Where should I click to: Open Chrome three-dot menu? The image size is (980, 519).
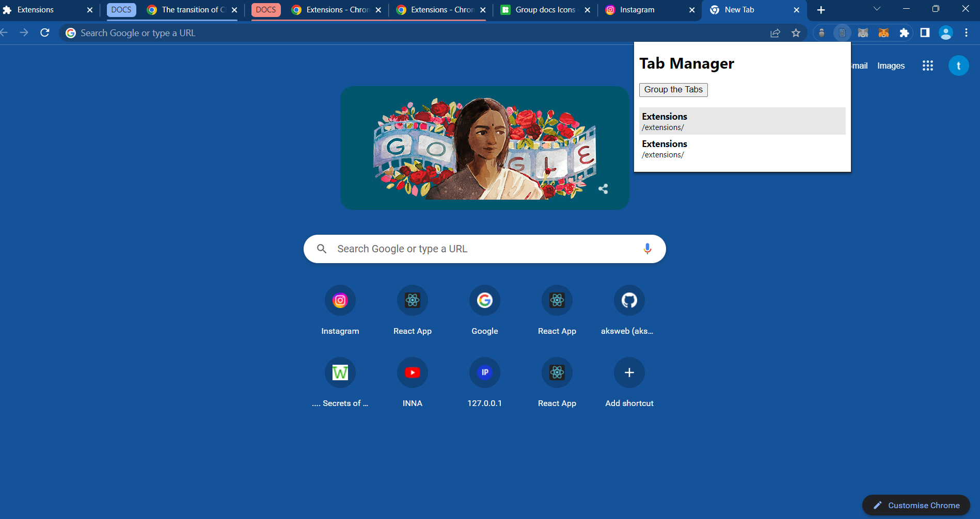coord(966,33)
